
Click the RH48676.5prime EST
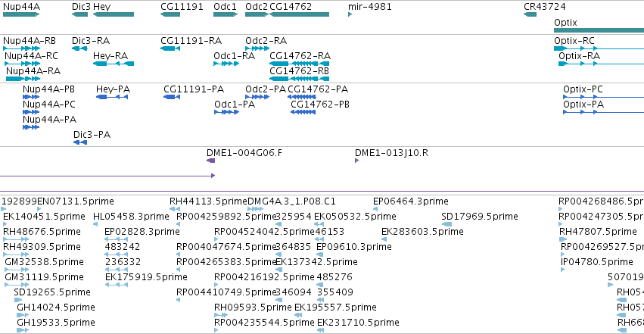42,232
